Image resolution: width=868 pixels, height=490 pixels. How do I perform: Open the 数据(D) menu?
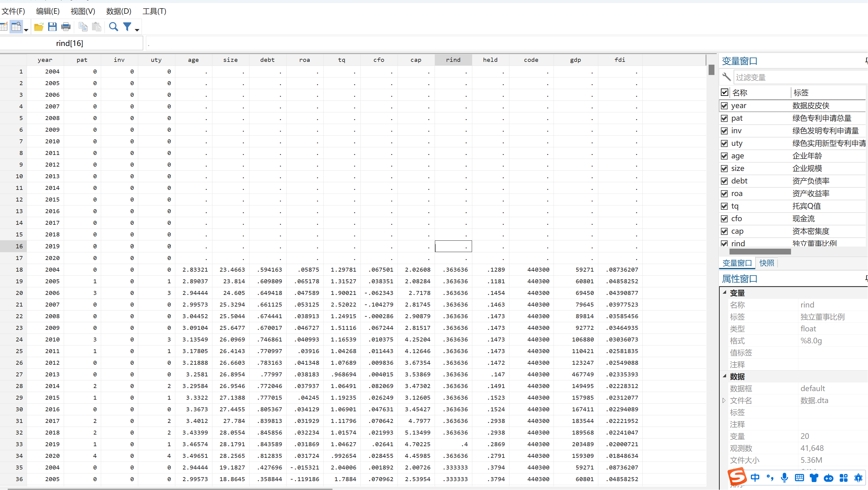click(x=118, y=11)
